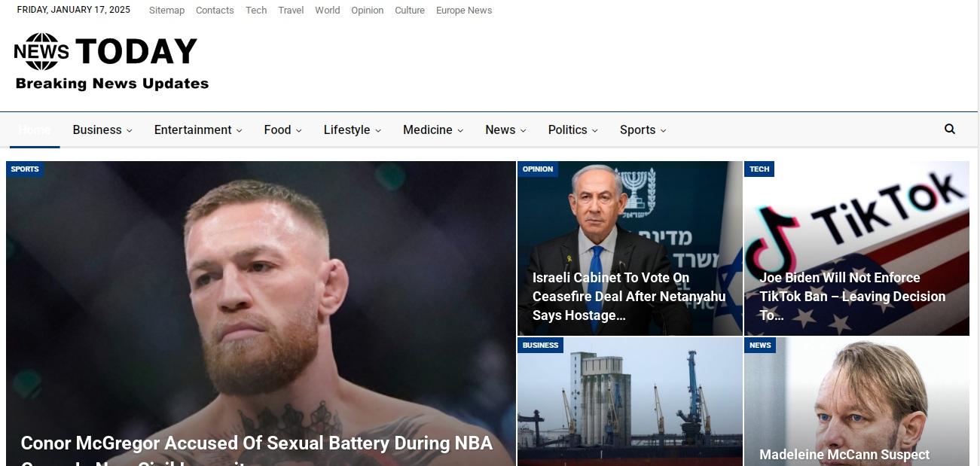The image size is (980, 466).
Task: Read the Madeleine McCann Suspect headline
Action: [x=844, y=455]
